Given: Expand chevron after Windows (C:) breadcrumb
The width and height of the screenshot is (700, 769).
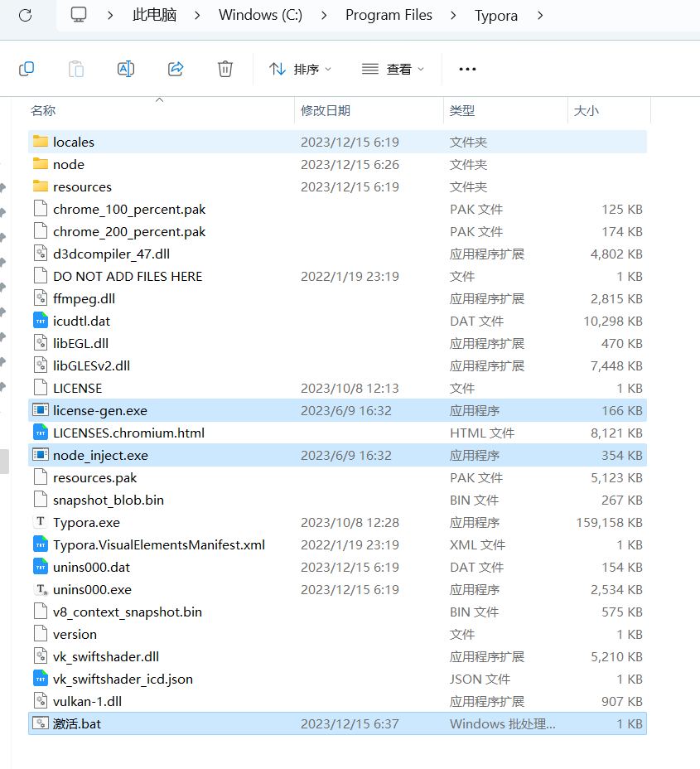Looking at the screenshot, I should [324, 16].
